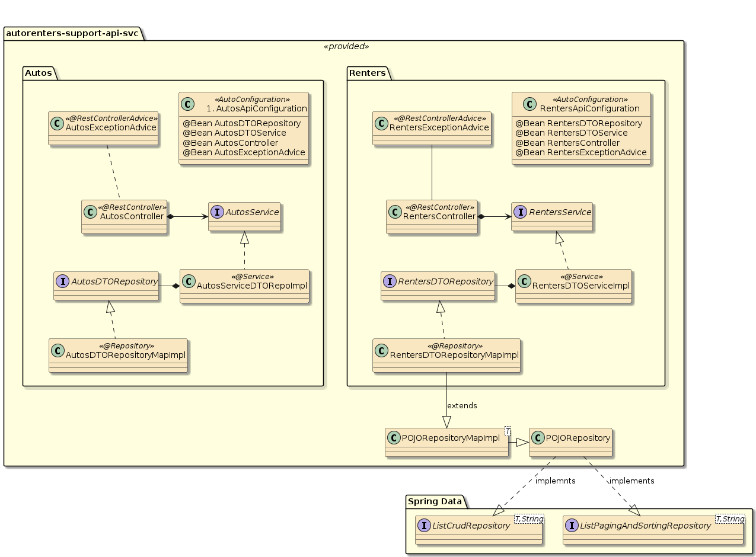Click the class icon of AutosExceptionAdvice

[58, 123]
